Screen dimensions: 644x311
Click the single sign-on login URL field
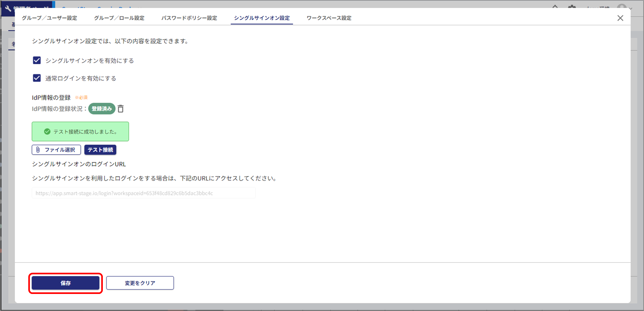(143, 193)
